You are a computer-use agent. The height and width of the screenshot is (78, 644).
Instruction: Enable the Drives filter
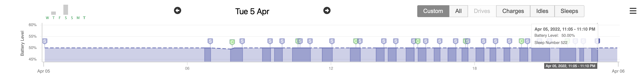482,11
